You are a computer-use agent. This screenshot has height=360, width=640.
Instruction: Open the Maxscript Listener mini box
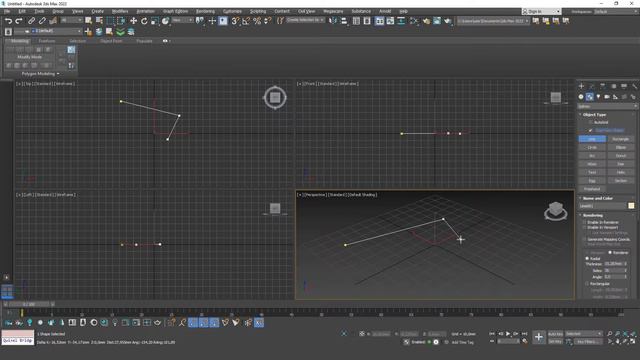click(x=18, y=337)
